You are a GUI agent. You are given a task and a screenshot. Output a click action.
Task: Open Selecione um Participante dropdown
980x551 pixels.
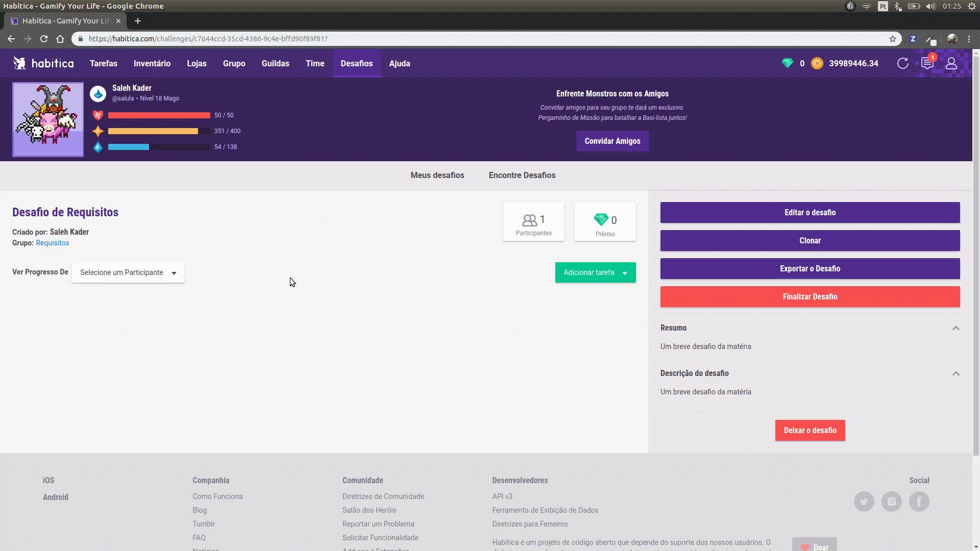pyautogui.click(x=128, y=272)
